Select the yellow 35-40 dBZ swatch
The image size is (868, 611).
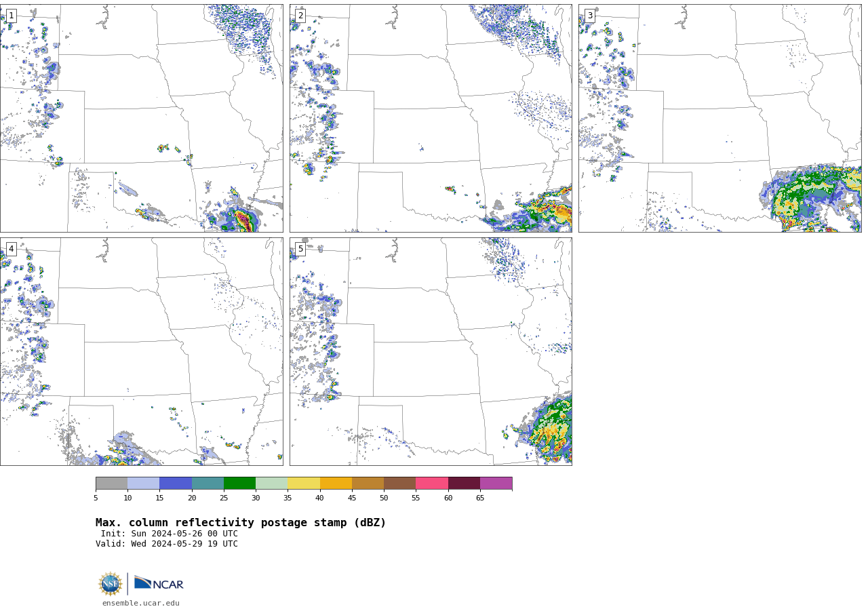tap(304, 483)
